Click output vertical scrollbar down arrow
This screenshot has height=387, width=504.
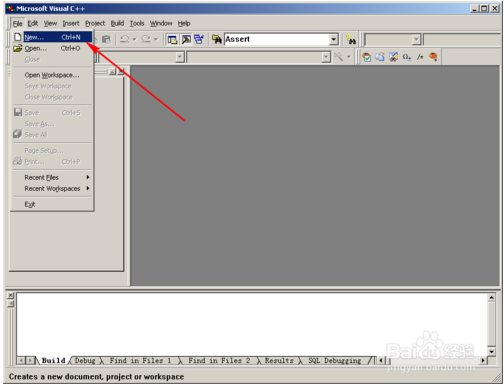coord(491,351)
